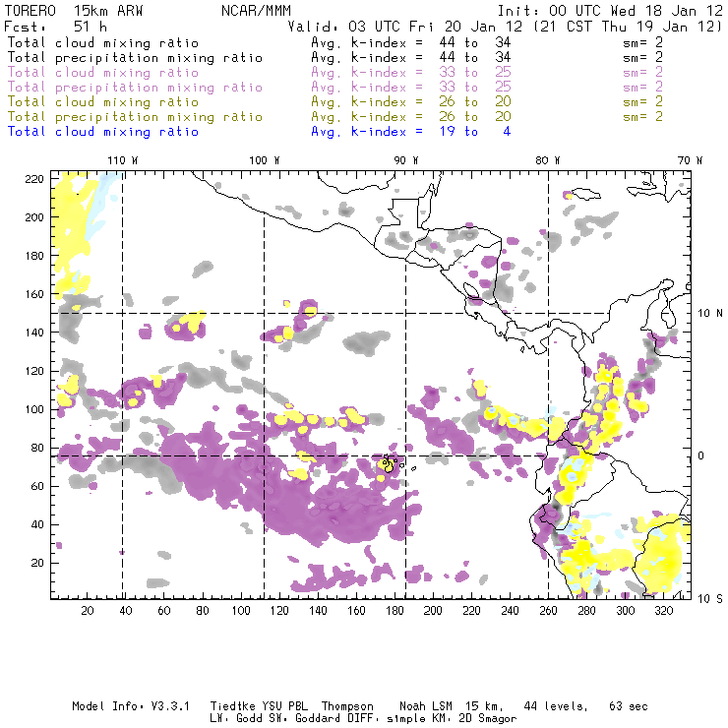This screenshot has width=728, height=728.
Task: Click the "(21 CST Thu 19 Jan 12)" local time text
Action: 628,27
